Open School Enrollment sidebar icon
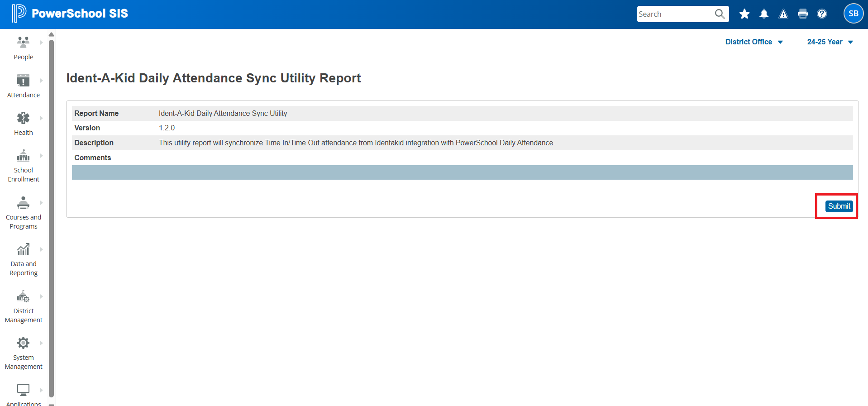 pos(23,156)
